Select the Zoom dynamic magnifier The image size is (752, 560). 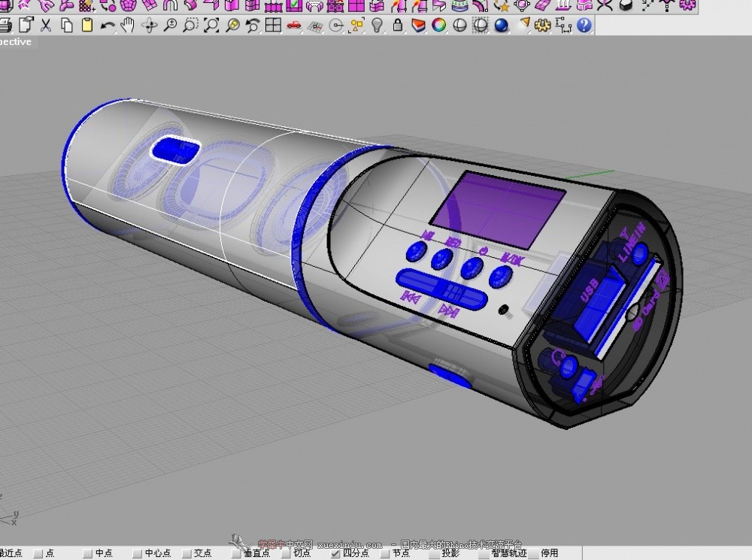click(170, 25)
